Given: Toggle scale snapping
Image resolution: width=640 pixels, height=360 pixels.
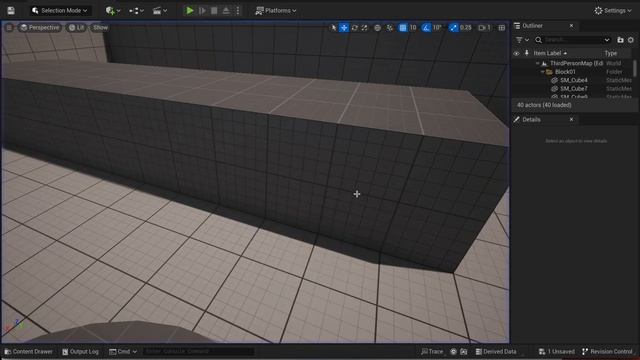Looking at the screenshot, I should pyautogui.click(x=453, y=28).
